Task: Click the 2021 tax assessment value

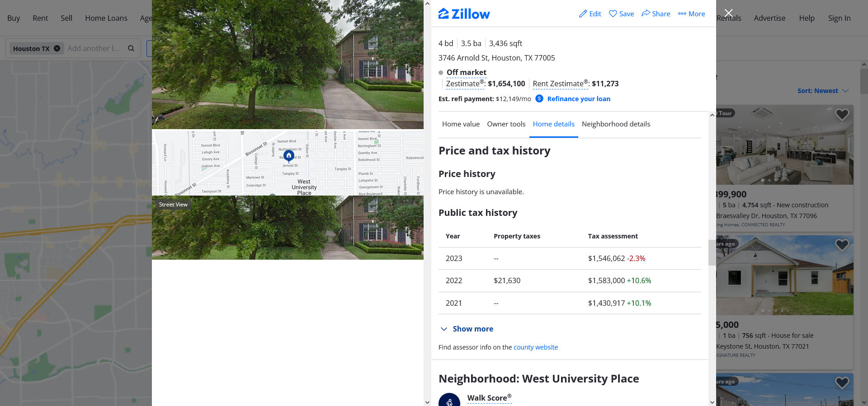Action: coord(606,303)
